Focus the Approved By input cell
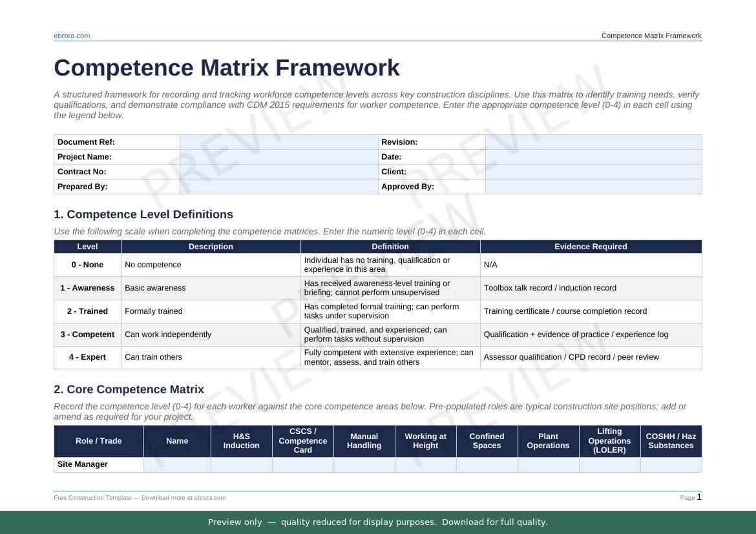 tap(593, 187)
